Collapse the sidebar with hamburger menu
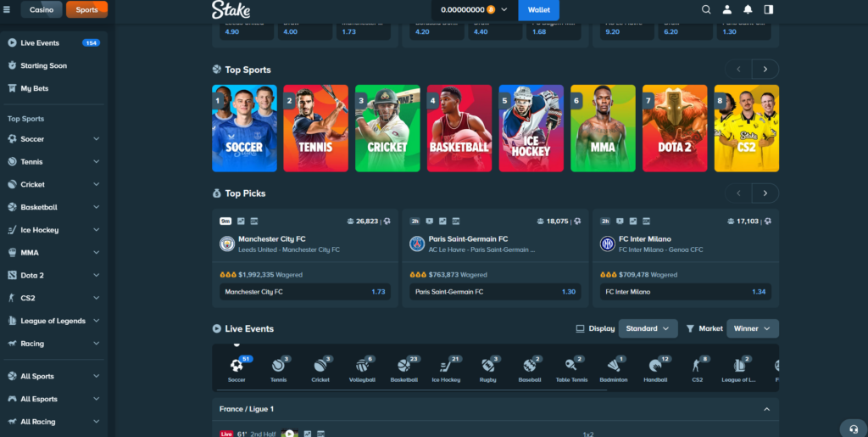 pyautogui.click(x=8, y=10)
